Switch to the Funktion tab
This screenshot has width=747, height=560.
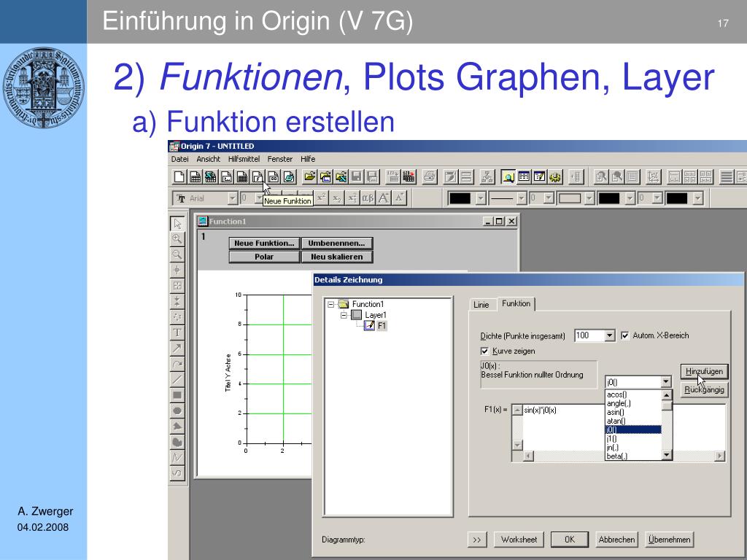tap(516, 304)
